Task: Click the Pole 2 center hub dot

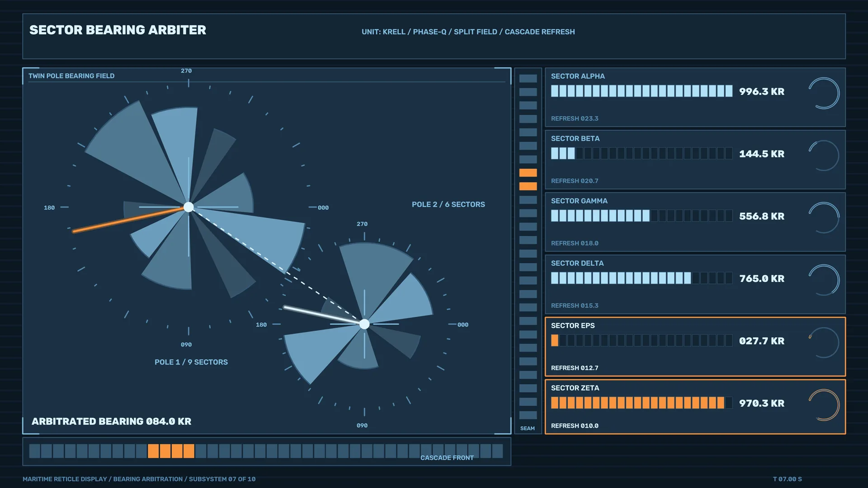Action: (364, 324)
